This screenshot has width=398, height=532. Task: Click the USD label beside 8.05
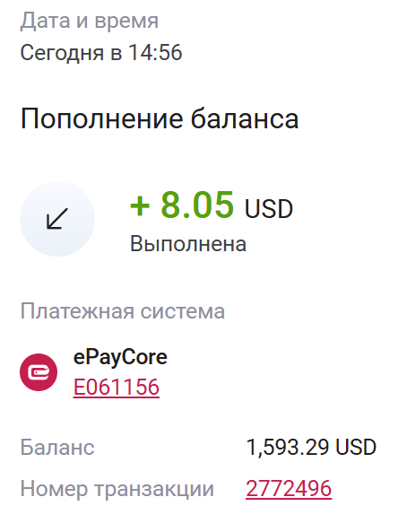click(x=269, y=208)
